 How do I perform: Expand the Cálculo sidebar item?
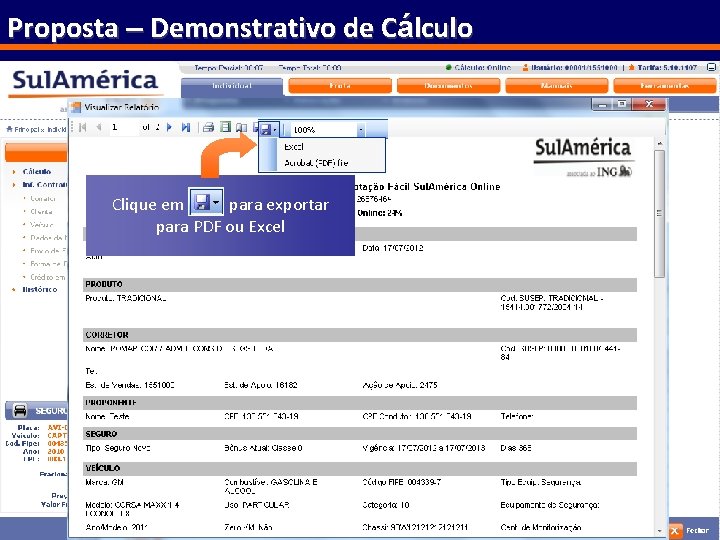(x=37, y=172)
